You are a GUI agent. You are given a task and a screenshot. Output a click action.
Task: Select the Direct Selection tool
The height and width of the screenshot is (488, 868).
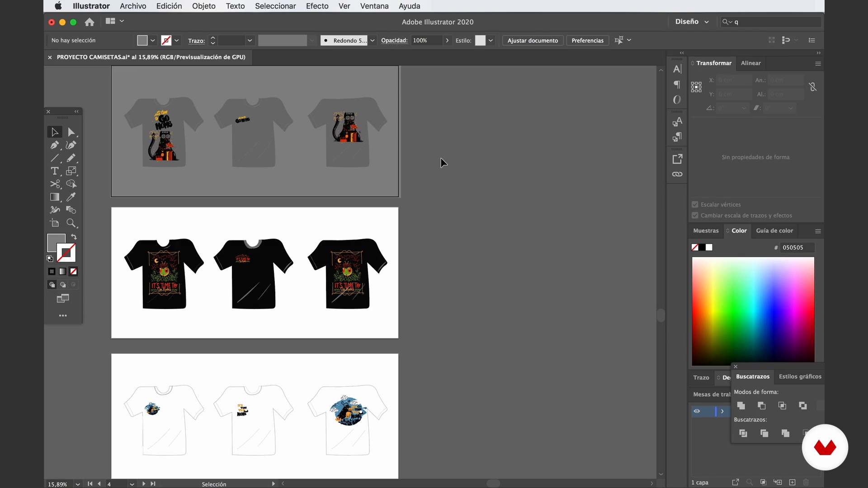71,132
